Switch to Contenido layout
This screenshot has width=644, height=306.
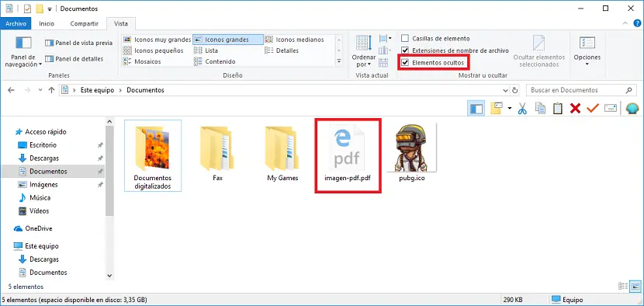pyautogui.click(x=215, y=61)
